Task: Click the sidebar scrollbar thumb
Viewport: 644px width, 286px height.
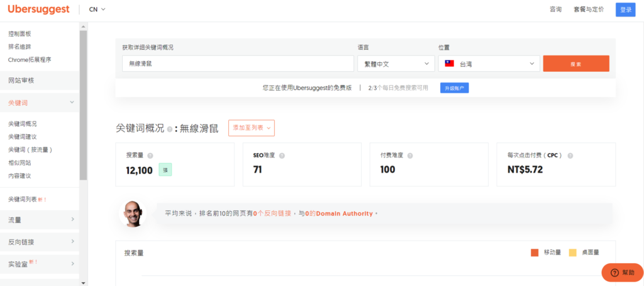Action: coord(84,105)
